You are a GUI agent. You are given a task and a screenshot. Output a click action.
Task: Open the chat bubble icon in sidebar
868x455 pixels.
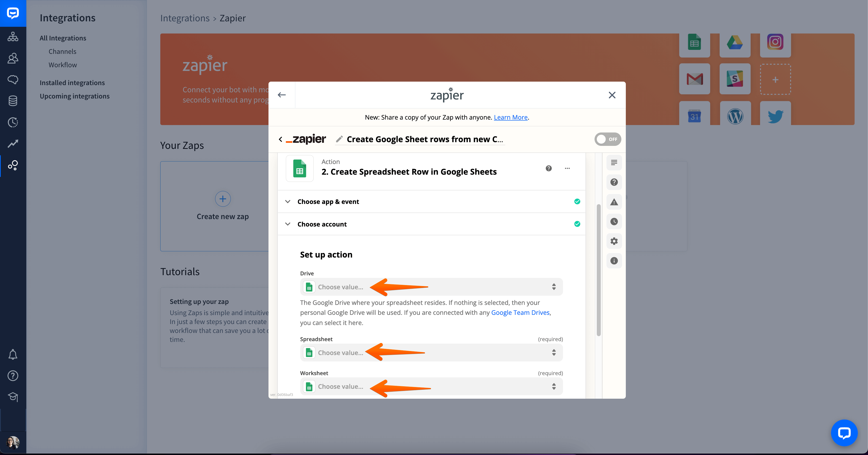(x=13, y=79)
